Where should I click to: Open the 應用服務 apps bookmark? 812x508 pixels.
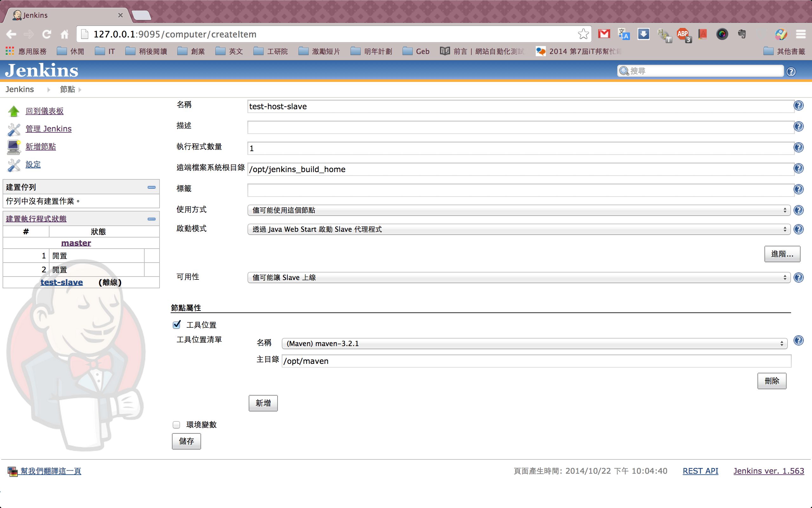26,51
